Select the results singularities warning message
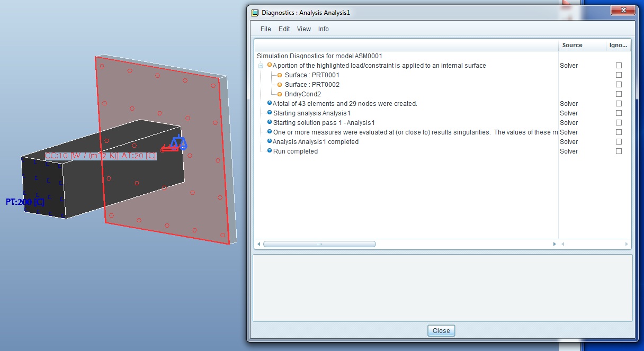Viewport: 644px width, 351px height. [415, 132]
